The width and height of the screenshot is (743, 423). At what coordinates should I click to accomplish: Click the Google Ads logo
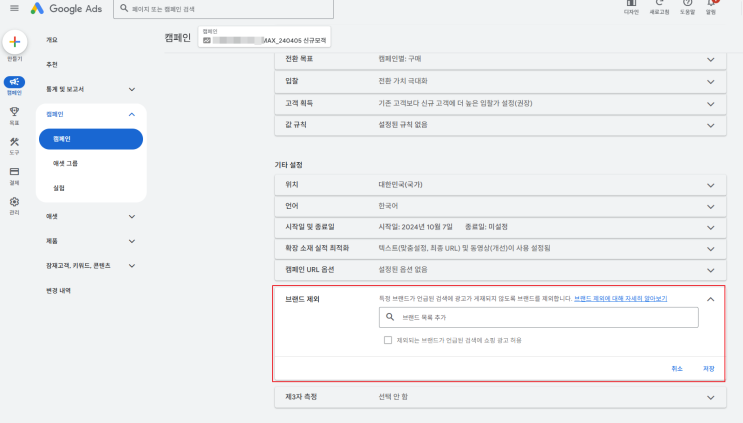66,9
